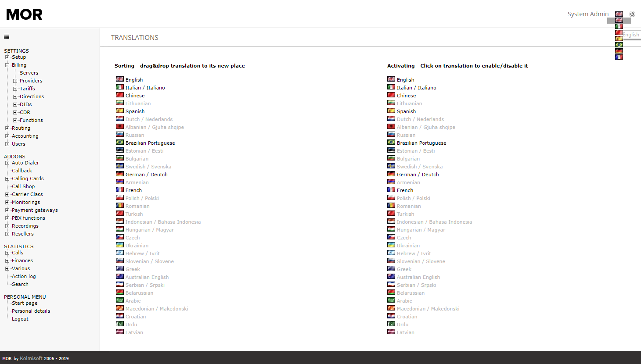This screenshot has width=641, height=364.
Task: Disable Spanish in the Activating list
Action: [x=406, y=111]
